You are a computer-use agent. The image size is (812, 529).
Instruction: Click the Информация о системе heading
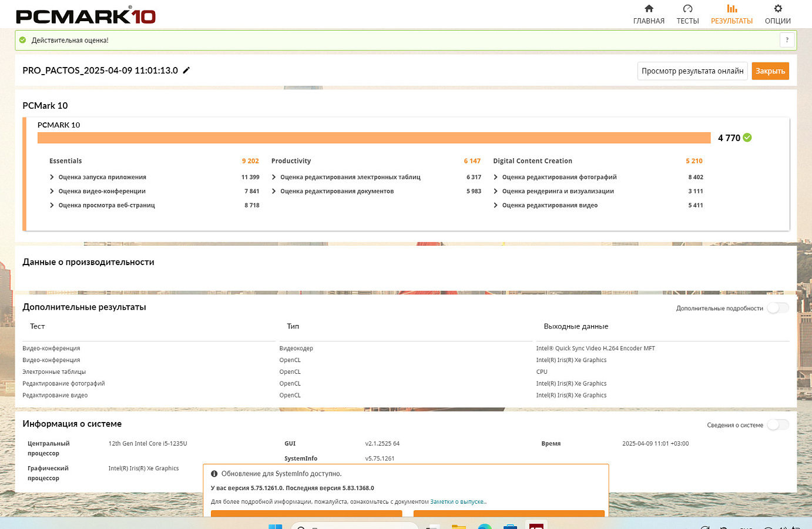click(72, 424)
